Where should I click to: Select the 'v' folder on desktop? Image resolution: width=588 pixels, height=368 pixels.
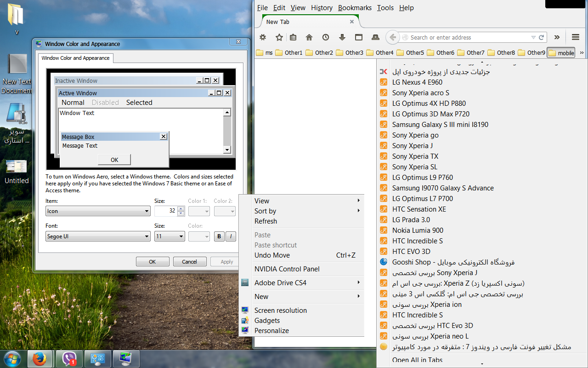coord(17,19)
